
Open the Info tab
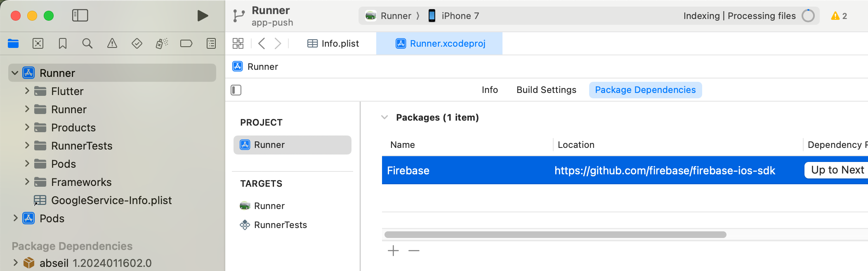click(490, 90)
